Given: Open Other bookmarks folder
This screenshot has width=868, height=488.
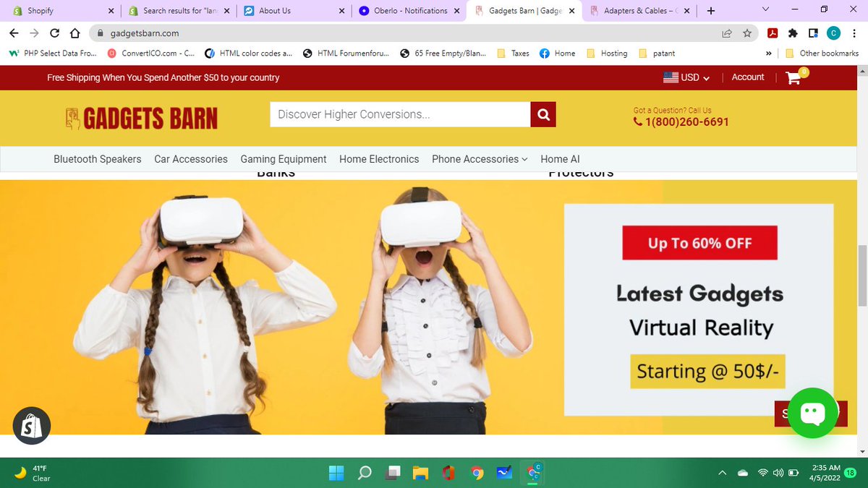Looking at the screenshot, I should [x=822, y=53].
